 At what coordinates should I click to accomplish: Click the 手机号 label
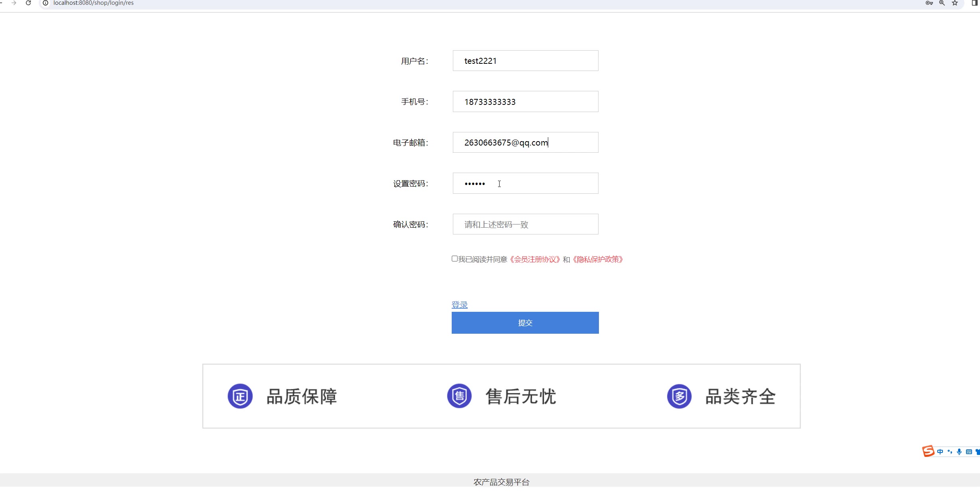pos(415,102)
